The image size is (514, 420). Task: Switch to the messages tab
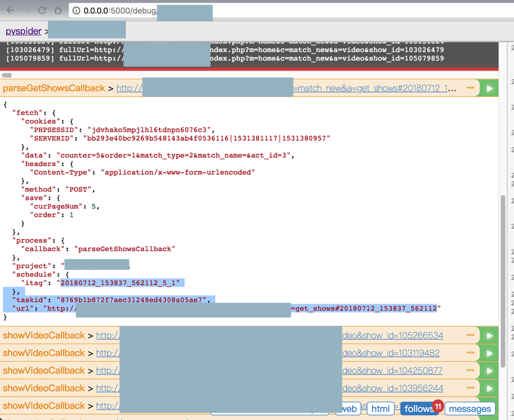click(x=470, y=409)
